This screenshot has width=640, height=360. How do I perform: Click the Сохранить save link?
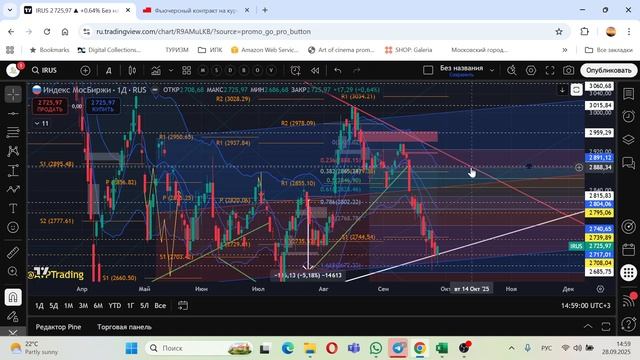coord(461,75)
